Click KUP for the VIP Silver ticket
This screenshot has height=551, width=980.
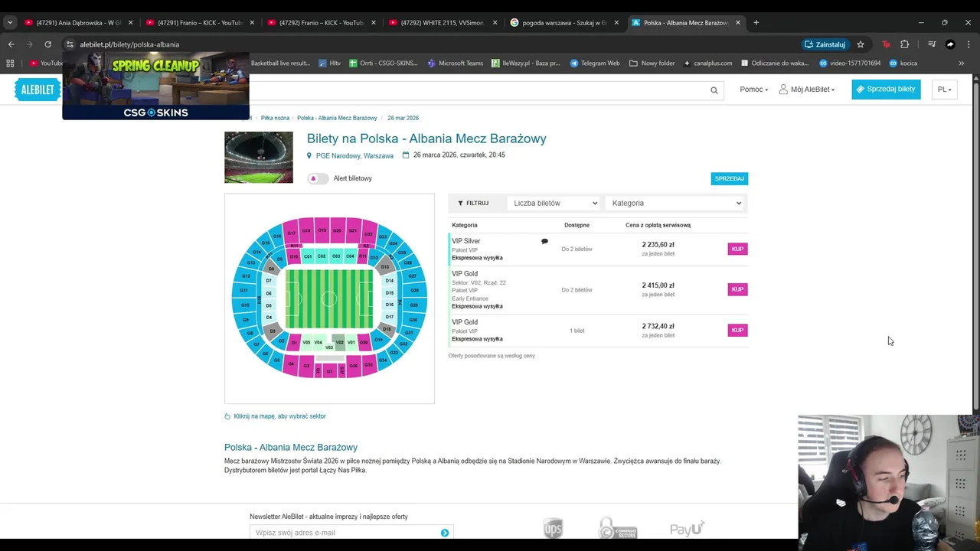pos(737,249)
